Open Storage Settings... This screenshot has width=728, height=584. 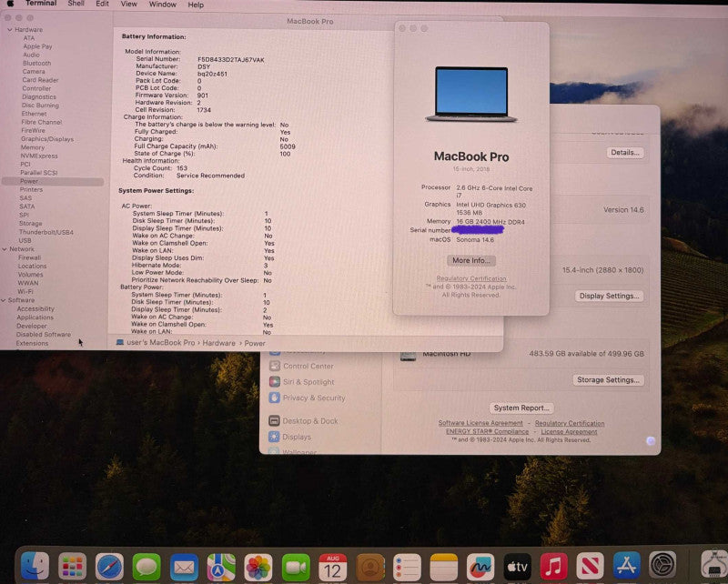(x=608, y=379)
